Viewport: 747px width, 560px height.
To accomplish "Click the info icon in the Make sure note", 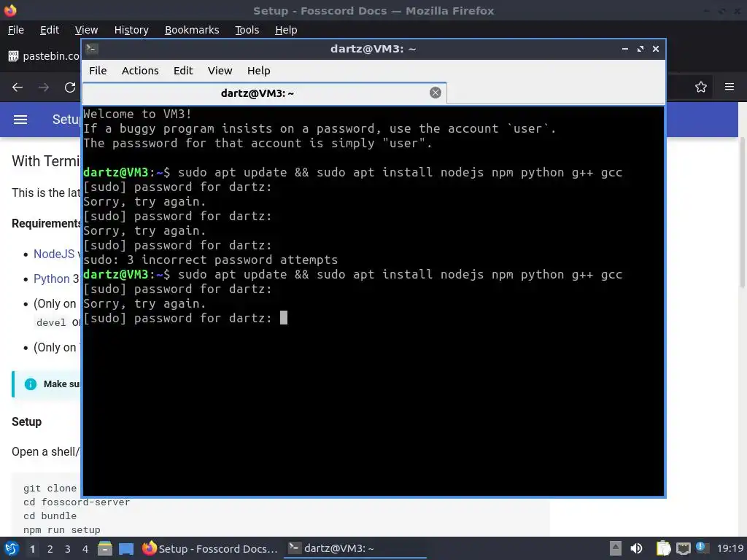I will (31, 384).
